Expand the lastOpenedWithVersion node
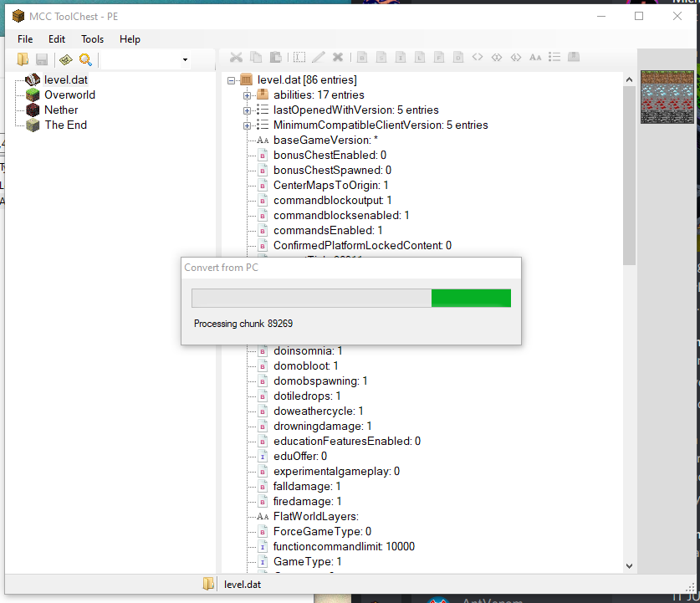700x603 pixels. (x=247, y=110)
